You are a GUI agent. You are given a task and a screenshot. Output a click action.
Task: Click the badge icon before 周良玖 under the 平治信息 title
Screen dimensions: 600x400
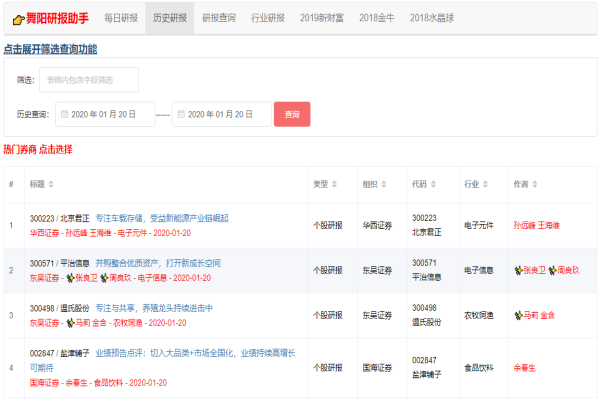coord(104,278)
